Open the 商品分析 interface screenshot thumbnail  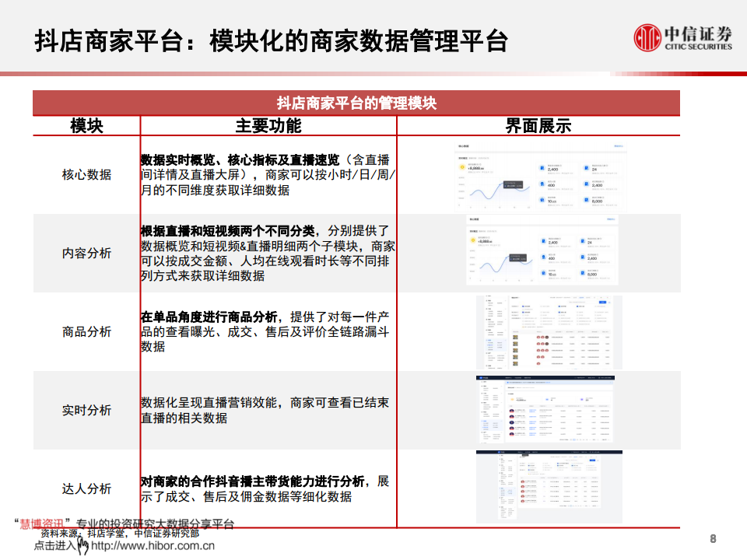point(549,332)
